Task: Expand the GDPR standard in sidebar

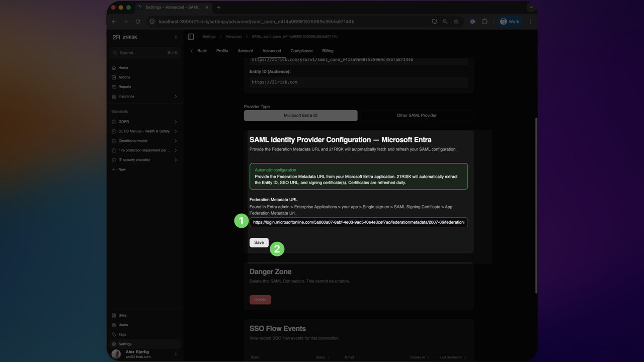Action: 176,121
